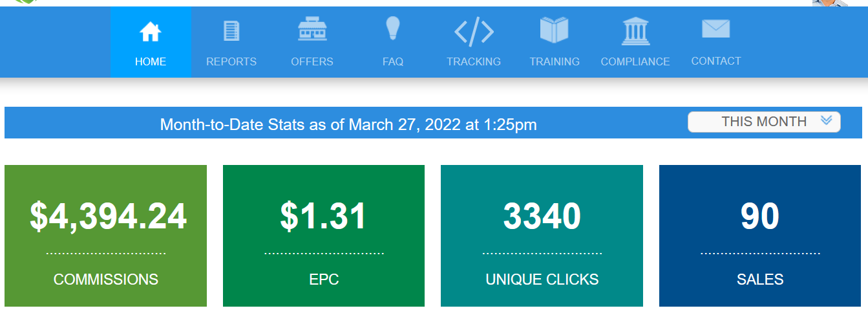
Task: Click the Sales 90 stat tile
Action: (x=760, y=235)
